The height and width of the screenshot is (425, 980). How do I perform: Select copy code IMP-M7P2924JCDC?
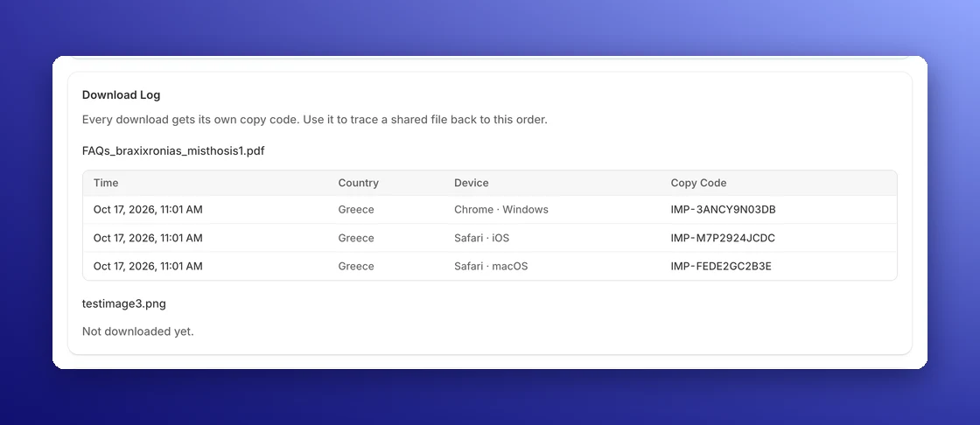(723, 238)
